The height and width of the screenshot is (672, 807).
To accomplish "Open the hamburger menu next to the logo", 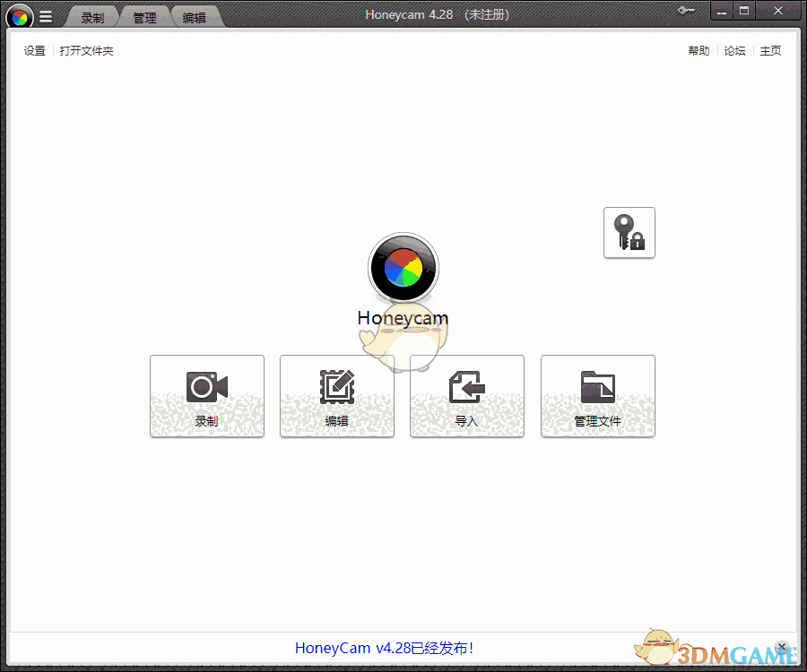I will 45,15.
